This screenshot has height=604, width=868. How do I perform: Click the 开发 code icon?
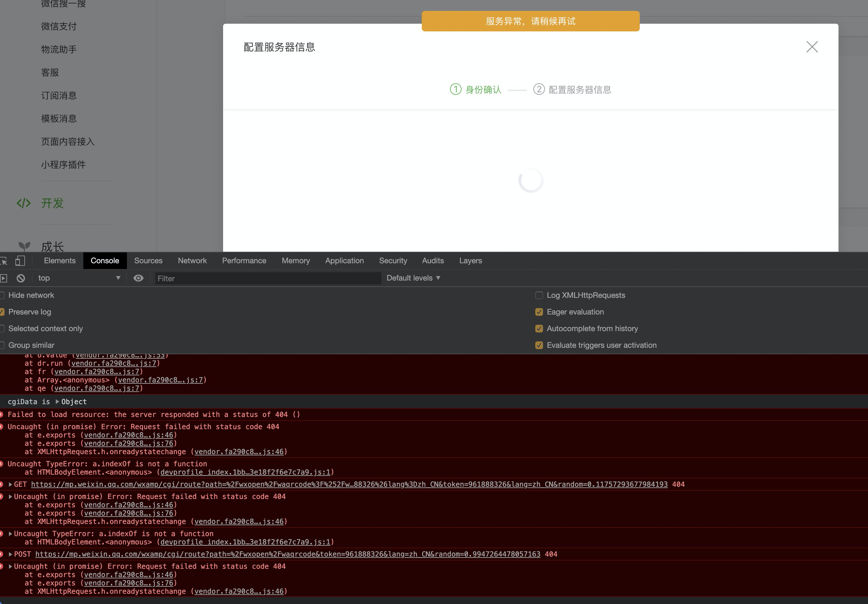tap(23, 203)
